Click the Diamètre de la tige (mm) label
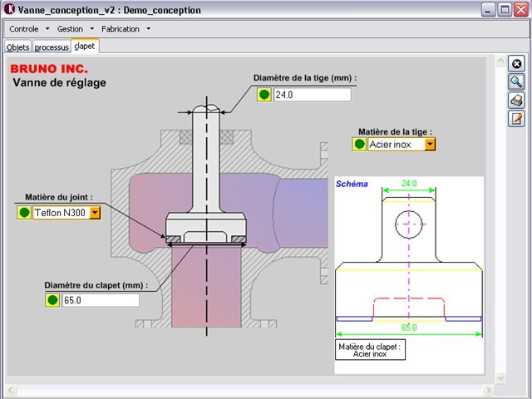Viewport: 532px width, 399px height. click(x=305, y=77)
